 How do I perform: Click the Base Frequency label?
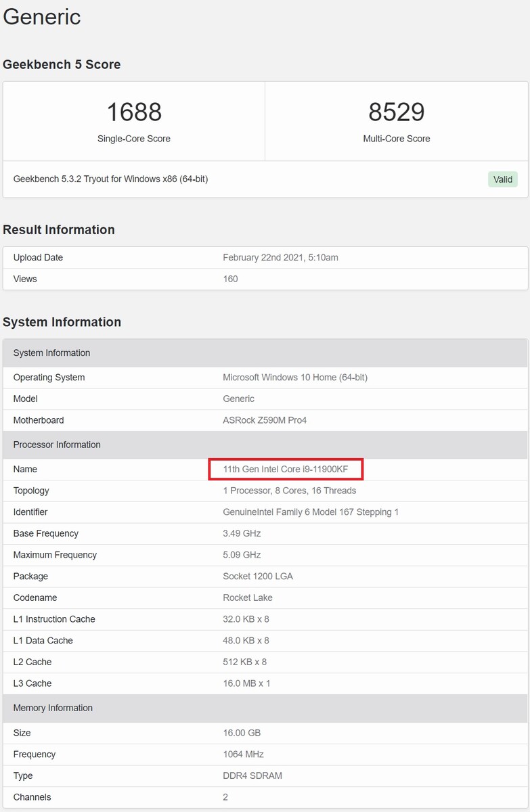45,533
